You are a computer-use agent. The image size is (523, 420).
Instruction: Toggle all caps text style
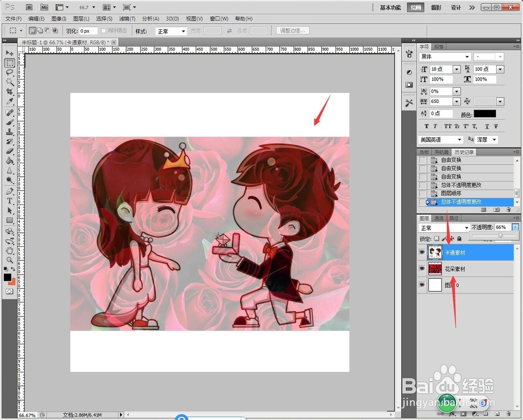coord(448,127)
